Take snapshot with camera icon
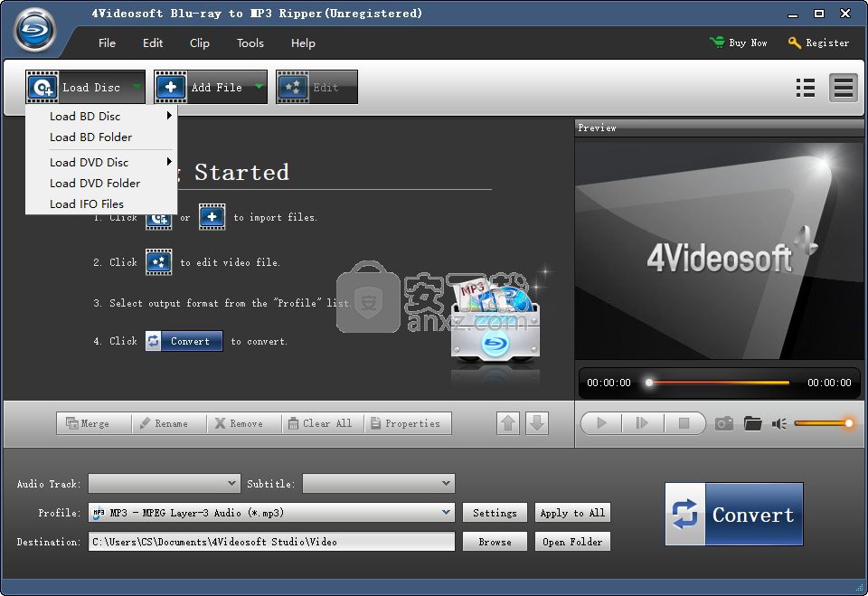Viewport: 868px width, 596px height. pos(724,424)
